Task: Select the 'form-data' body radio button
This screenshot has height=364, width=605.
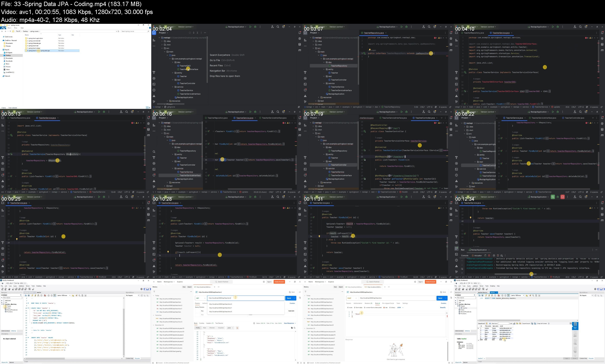Action: click(358, 307)
